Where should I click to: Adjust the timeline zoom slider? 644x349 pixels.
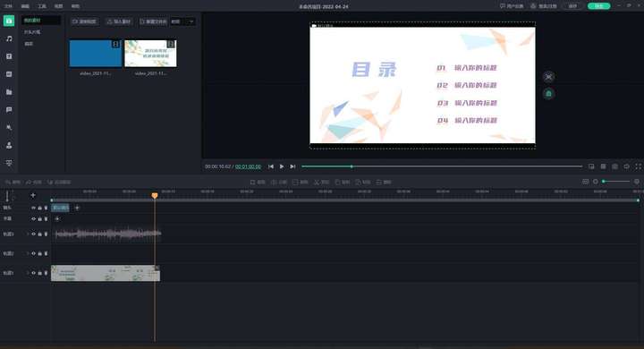pyautogui.click(x=616, y=182)
